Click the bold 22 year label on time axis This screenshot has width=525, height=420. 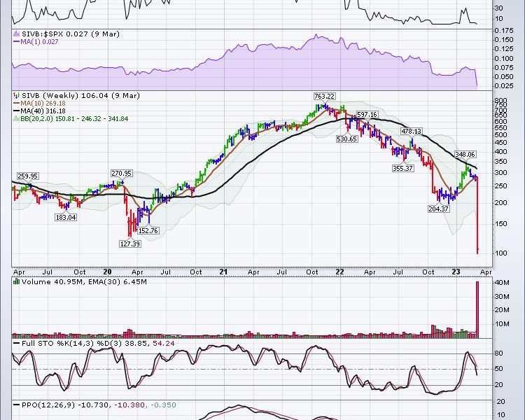coord(339,272)
